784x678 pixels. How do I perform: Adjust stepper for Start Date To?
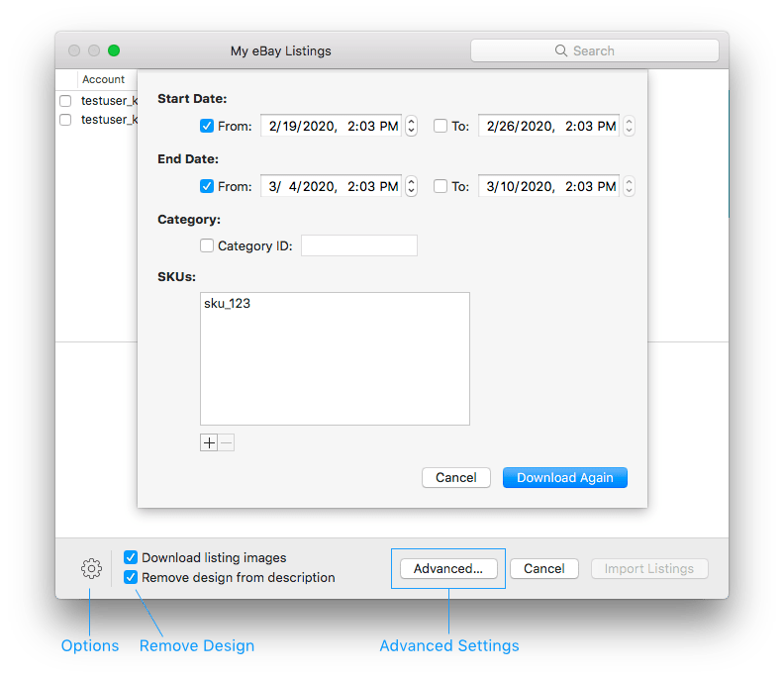click(x=629, y=126)
